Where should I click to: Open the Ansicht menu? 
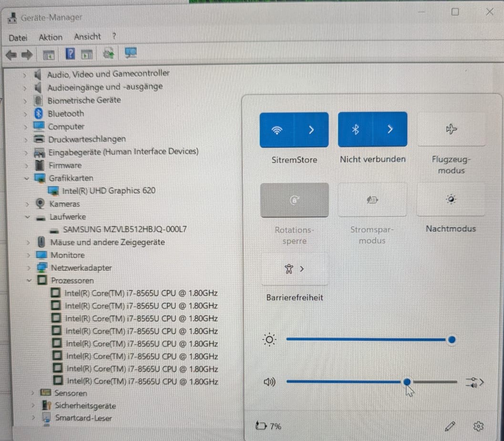pos(87,37)
